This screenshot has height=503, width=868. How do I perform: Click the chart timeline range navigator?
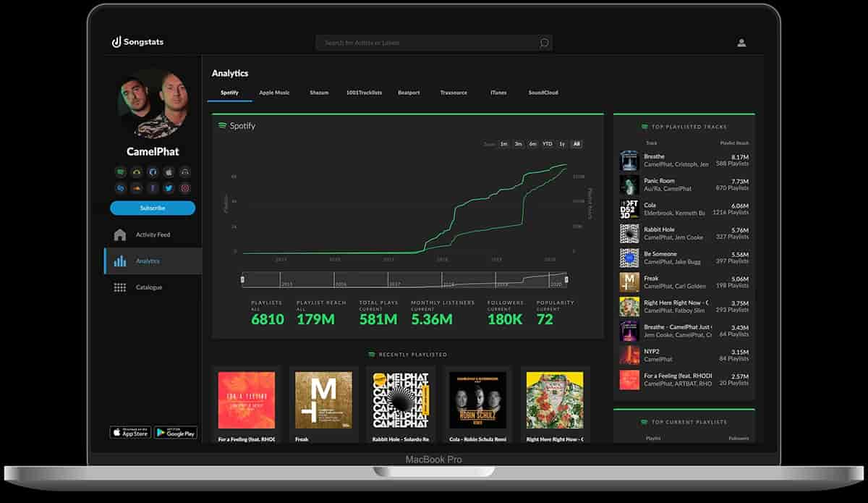click(404, 279)
